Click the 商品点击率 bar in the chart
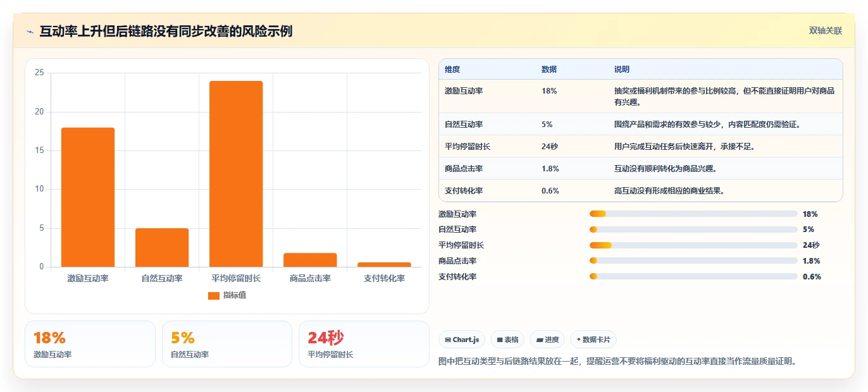 310,260
